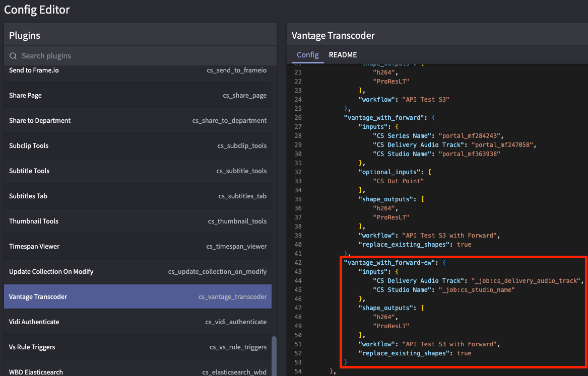This screenshot has height=376, width=588.
Task: Open the Timespan Viewer plugin
Action: pyautogui.click(x=138, y=246)
